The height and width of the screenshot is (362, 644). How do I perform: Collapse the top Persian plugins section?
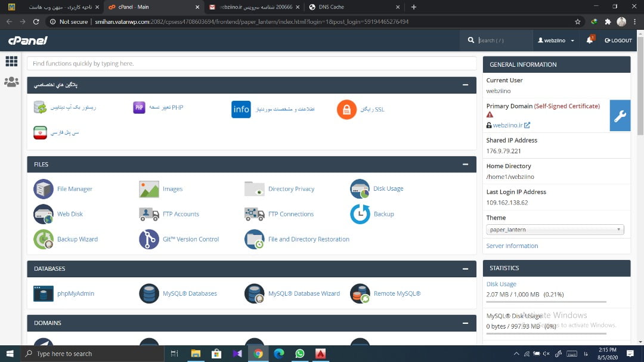coord(465,85)
